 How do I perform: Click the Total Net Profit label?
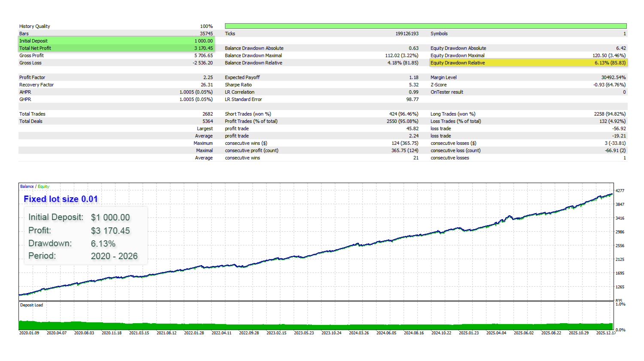point(35,48)
